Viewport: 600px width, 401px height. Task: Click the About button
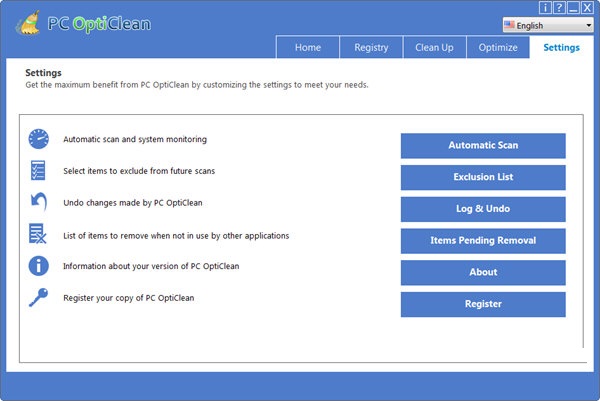pyautogui.click(x=483, y=272)
